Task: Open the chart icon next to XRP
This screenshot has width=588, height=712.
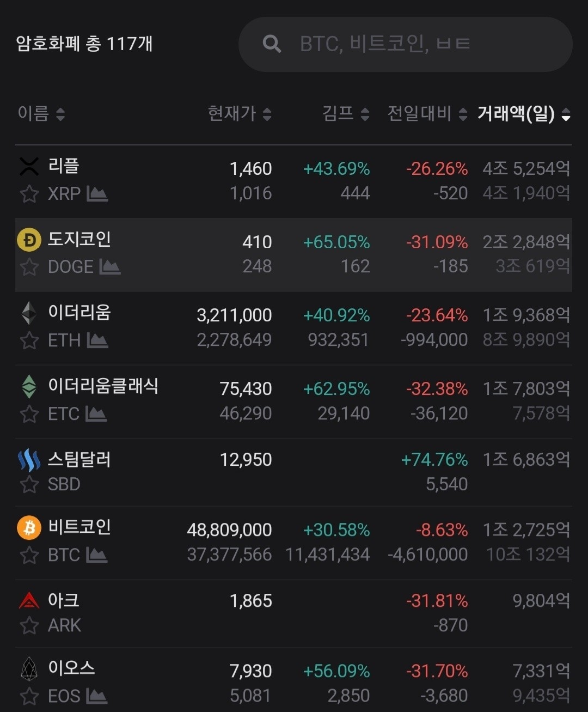Action: [x=98, y=193]
